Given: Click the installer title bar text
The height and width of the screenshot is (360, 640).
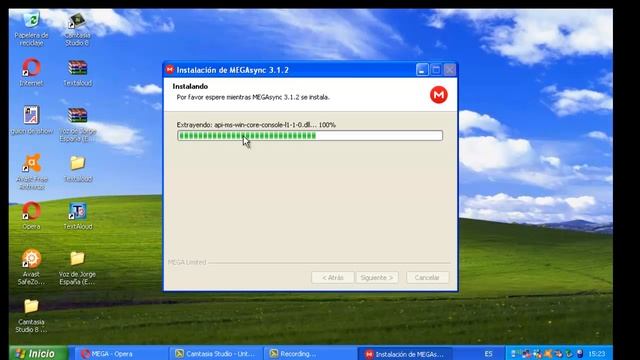Looking at the screenshot, I should 233,70.
